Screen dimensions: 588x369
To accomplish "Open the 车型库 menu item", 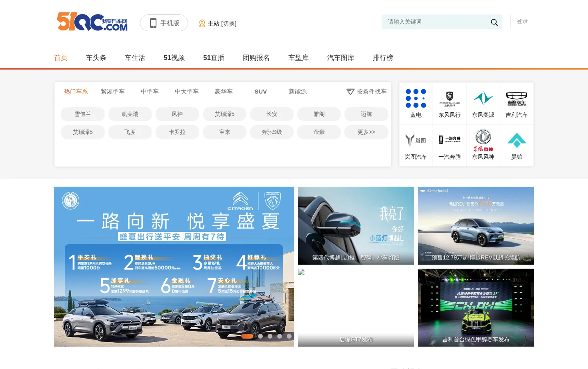I will pos(298,58).
